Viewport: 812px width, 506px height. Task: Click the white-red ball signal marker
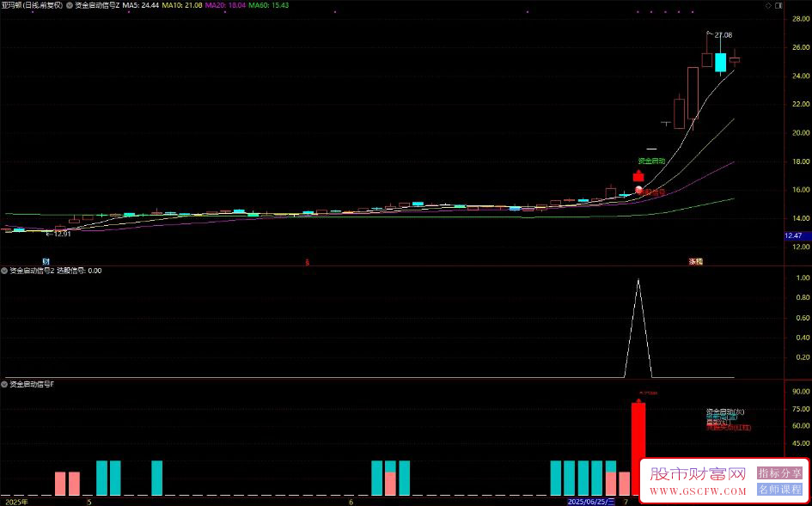[638, 190]
